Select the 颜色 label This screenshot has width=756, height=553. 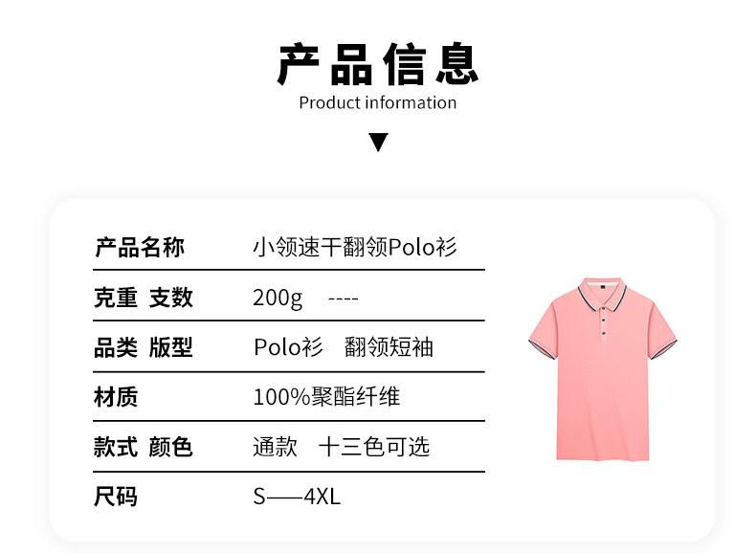[171, 447]
